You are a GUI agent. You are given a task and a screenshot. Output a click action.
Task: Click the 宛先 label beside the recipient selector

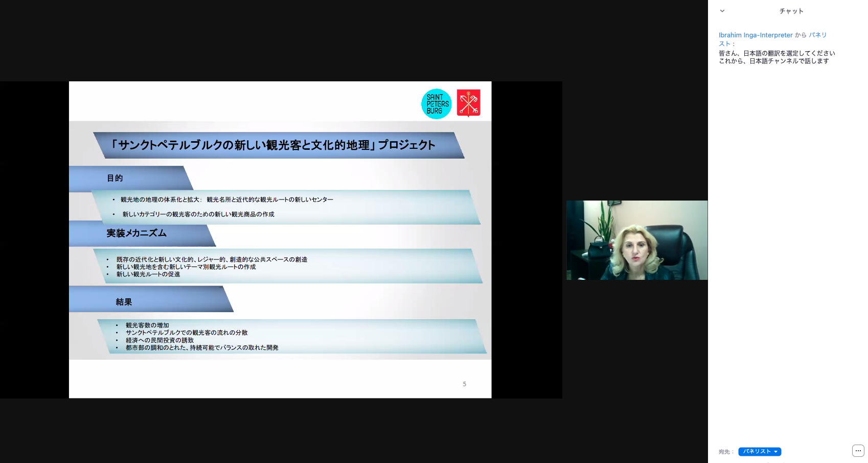click(x=725, y=452)
